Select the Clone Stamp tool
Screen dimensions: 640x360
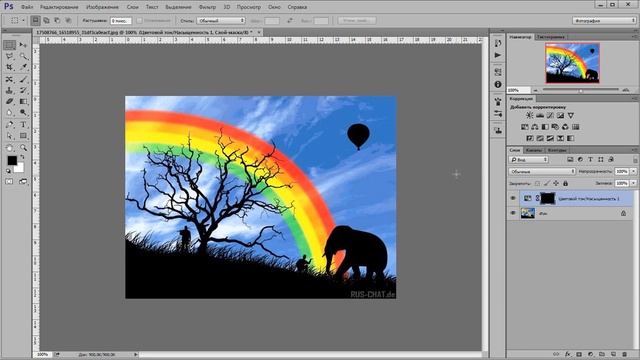pyautogui.click(x=9, y=90)
